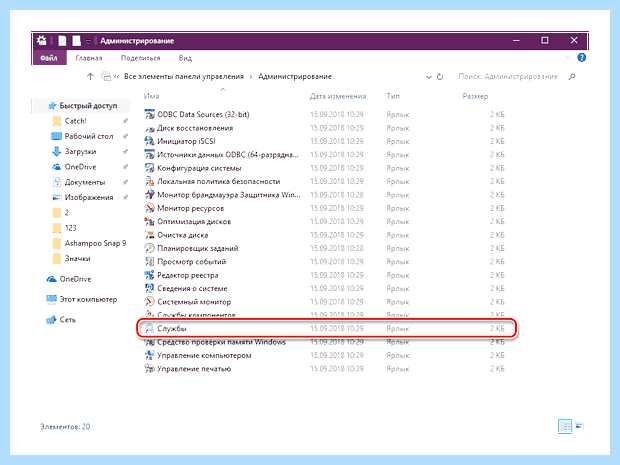The width and height of the screenshot is (620, 465).
Task: Focus the Поиск: Администрирование search box
Action: click(x=508, y=77)
